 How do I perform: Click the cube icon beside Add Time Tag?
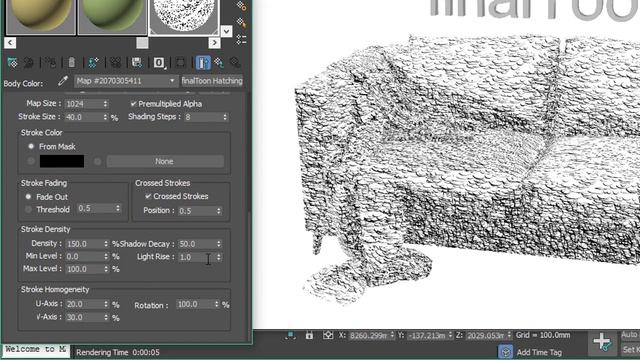pyautogui.click(x=505, y=352)
